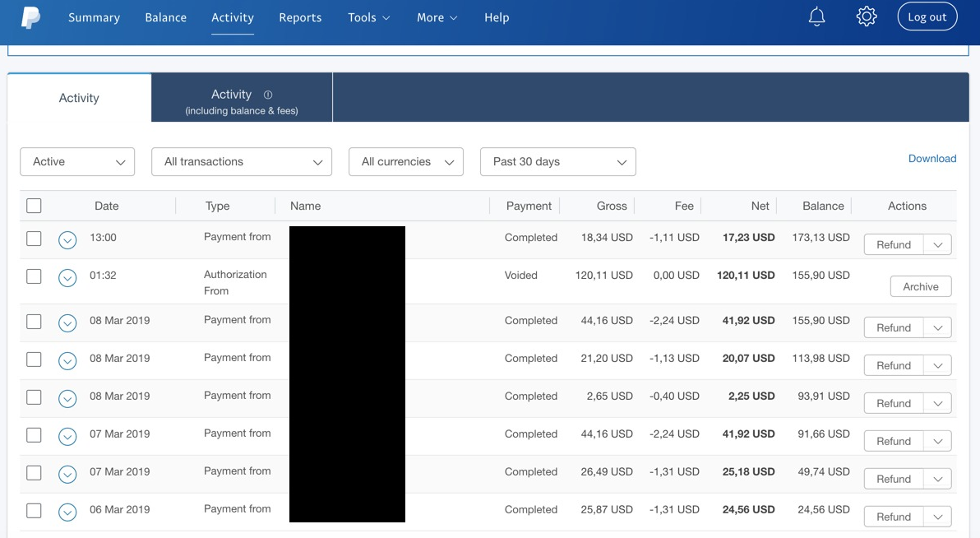Viewport: 980px width, 538px height.
Task: Click the Date column header
Action: click(106, 206)
